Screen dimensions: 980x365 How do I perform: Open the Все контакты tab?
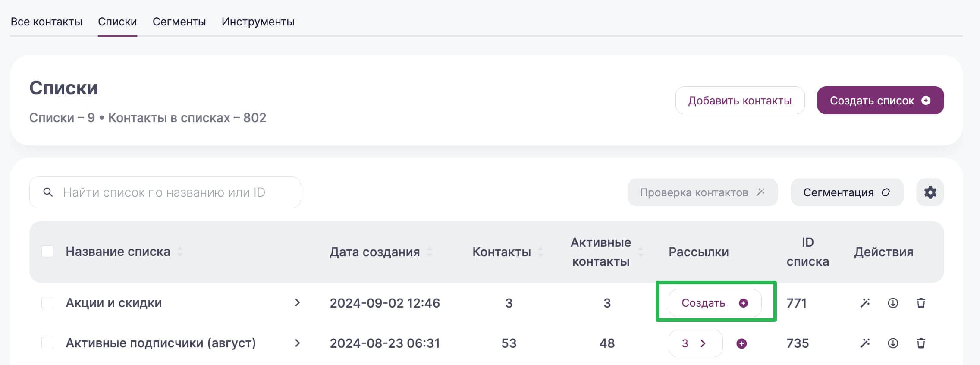tap(46, 22)
